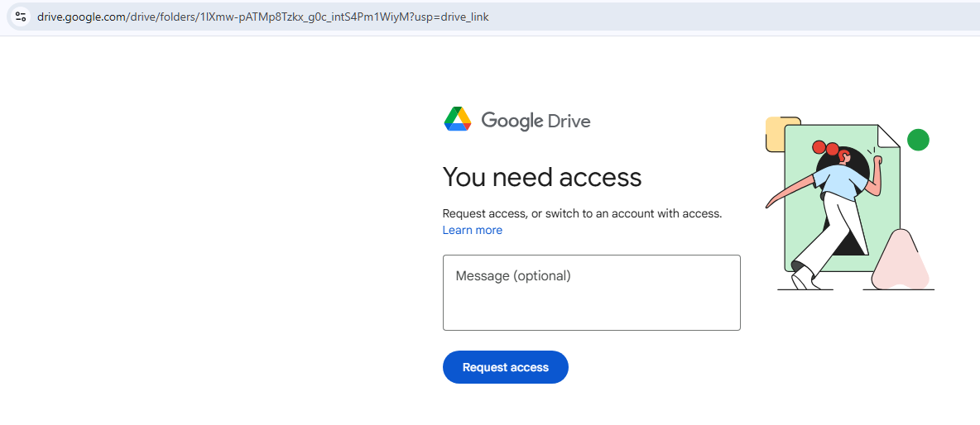This screenshot has height=425, width=980.
Task: Click the "Request access, or switch" description text
Action: click(x=582, y=213)
